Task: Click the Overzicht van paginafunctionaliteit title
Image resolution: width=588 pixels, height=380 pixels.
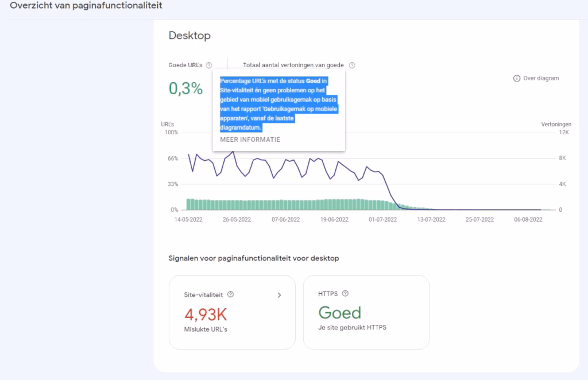Action: pyautogui.click(x=85, y=5)
